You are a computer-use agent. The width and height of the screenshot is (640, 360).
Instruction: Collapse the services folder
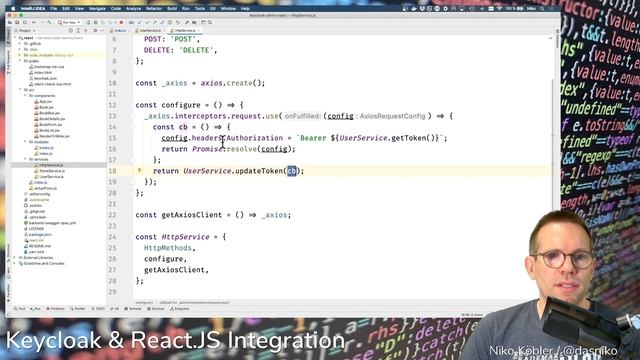point(25,159)
